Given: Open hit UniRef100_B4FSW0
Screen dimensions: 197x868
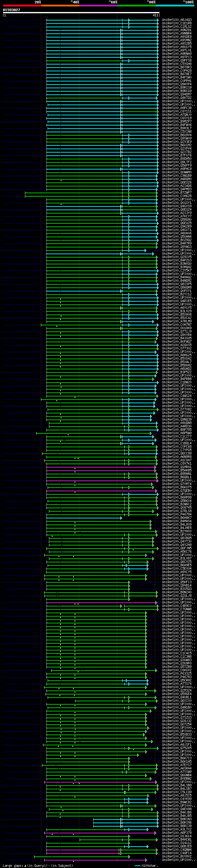Looking at the screenshot, I should pyautogui.click(x=177, y=78).
